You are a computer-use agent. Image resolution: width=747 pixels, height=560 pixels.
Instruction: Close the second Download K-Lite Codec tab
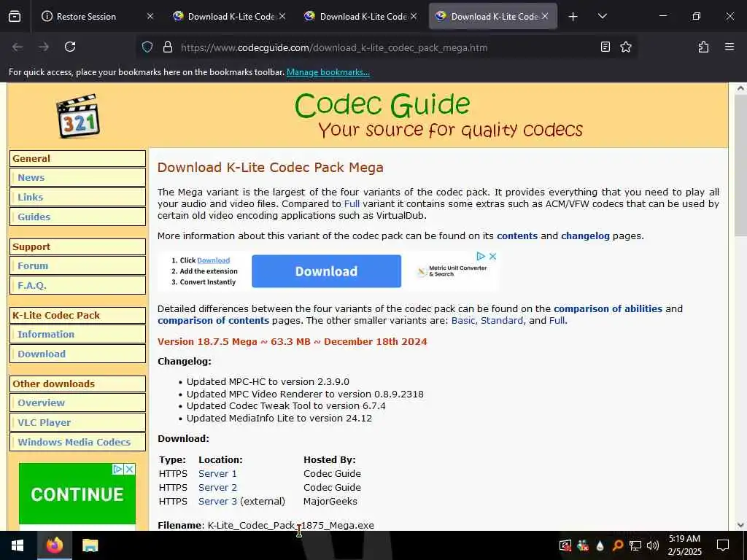pos(414,16)
